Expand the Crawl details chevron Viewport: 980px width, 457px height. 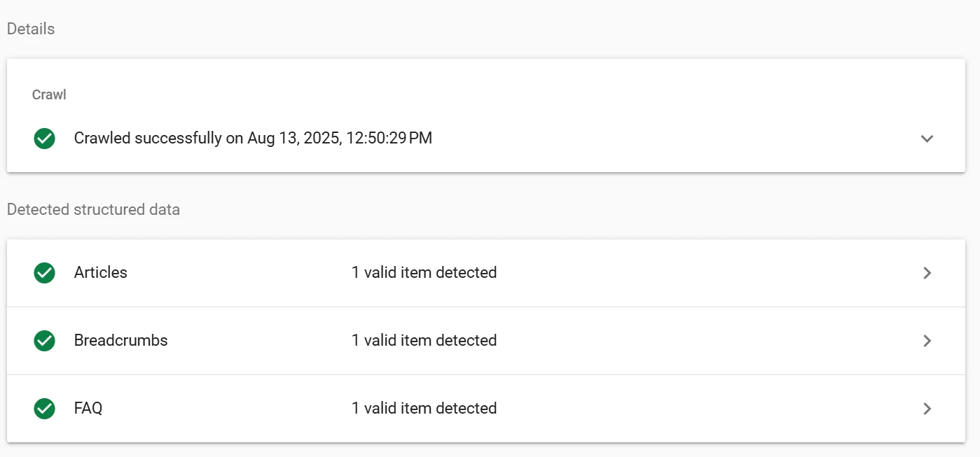(x=927, y=138)
